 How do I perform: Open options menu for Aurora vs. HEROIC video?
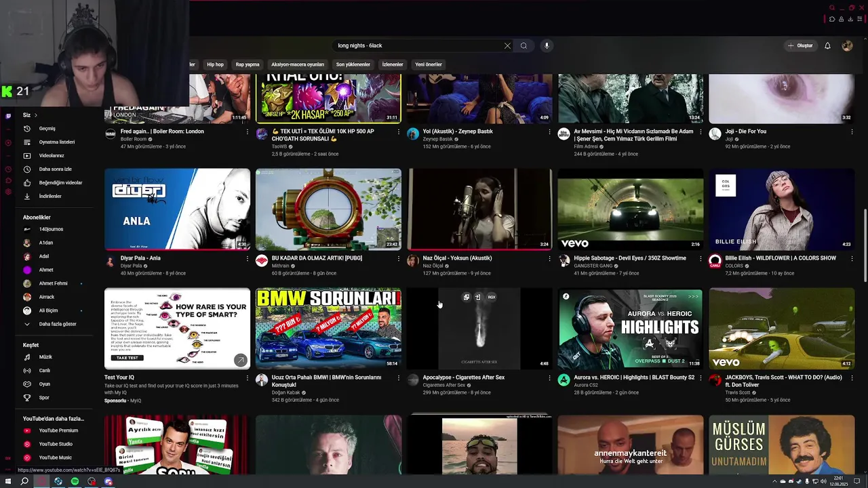[x=701, y=378]
